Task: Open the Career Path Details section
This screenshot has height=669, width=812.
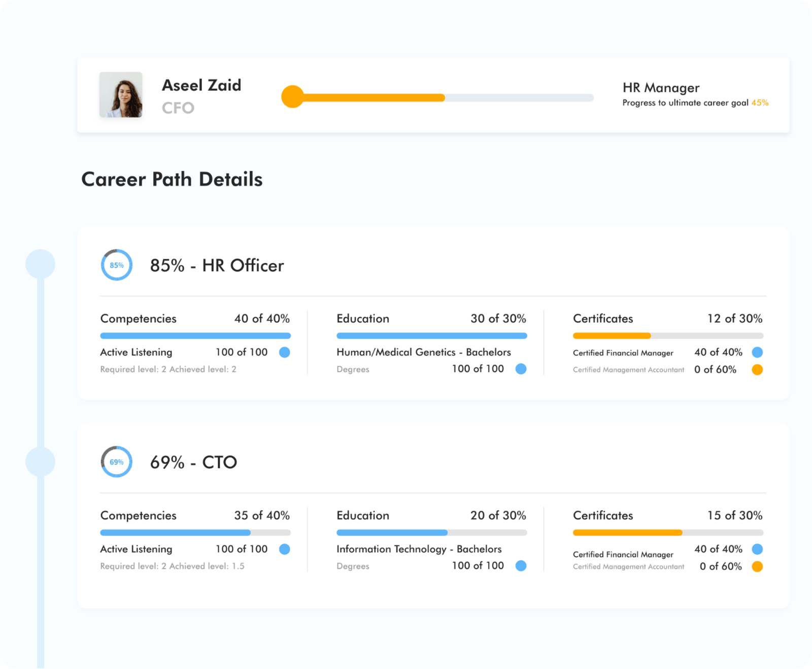Action: click(x=172, y=179)
